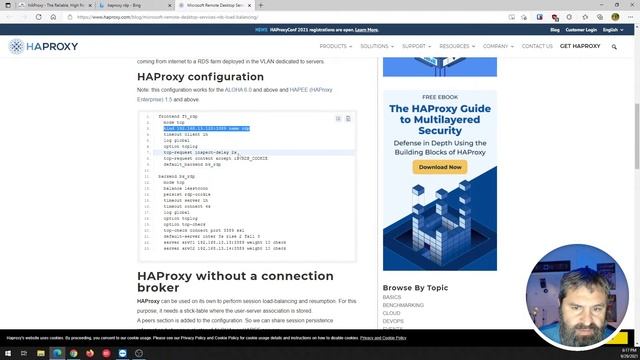Follow the ALOHA 6.0 link
The image size is (640, 360).
point(238,90)
